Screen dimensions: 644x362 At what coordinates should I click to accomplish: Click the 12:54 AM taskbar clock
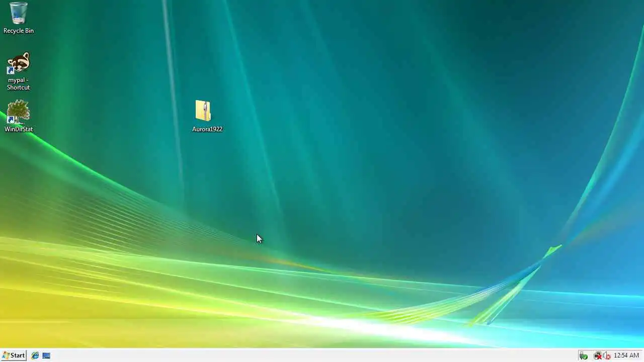point(626,355)
